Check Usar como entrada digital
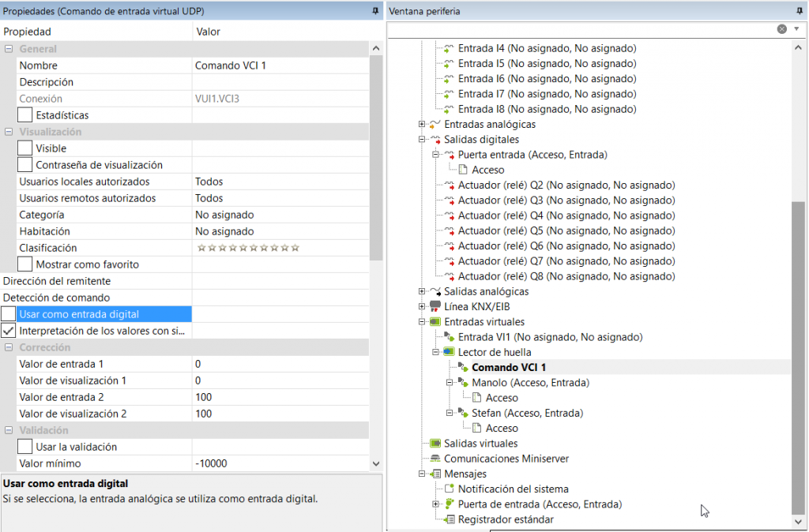 pos(9,314)
